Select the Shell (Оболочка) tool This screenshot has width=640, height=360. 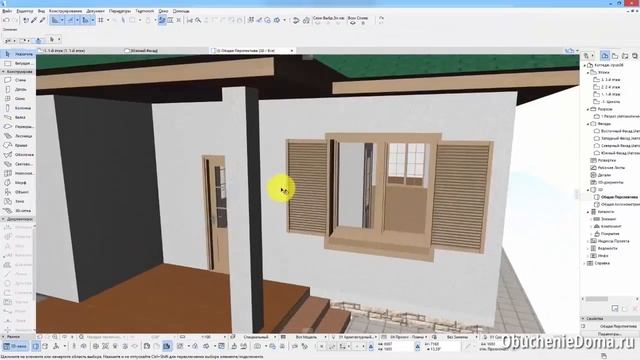pyautogui.click(x=18, y=155)
